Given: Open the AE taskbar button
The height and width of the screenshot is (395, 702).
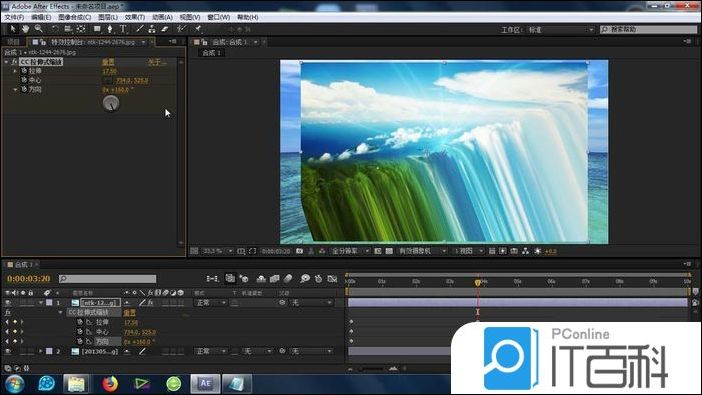Looking at the screenshot, I should (205, 384).
